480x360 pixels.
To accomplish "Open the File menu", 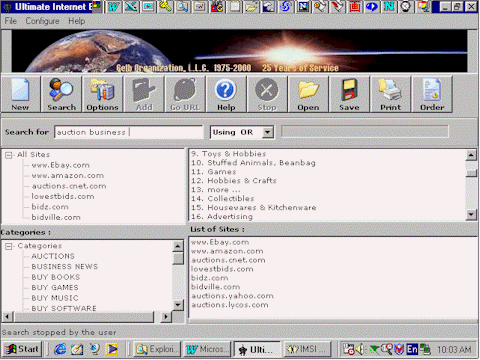I will [x=11, y=21].
